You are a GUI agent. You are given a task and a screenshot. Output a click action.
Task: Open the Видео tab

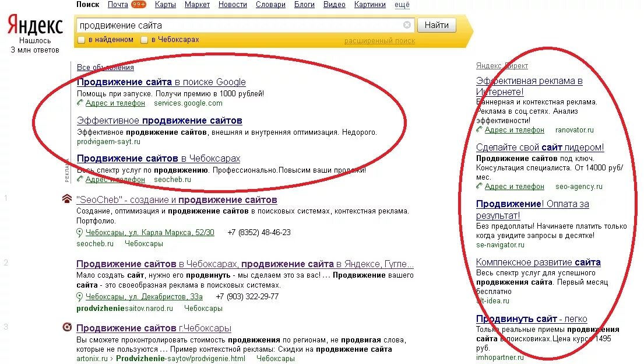tap(335, 5)
